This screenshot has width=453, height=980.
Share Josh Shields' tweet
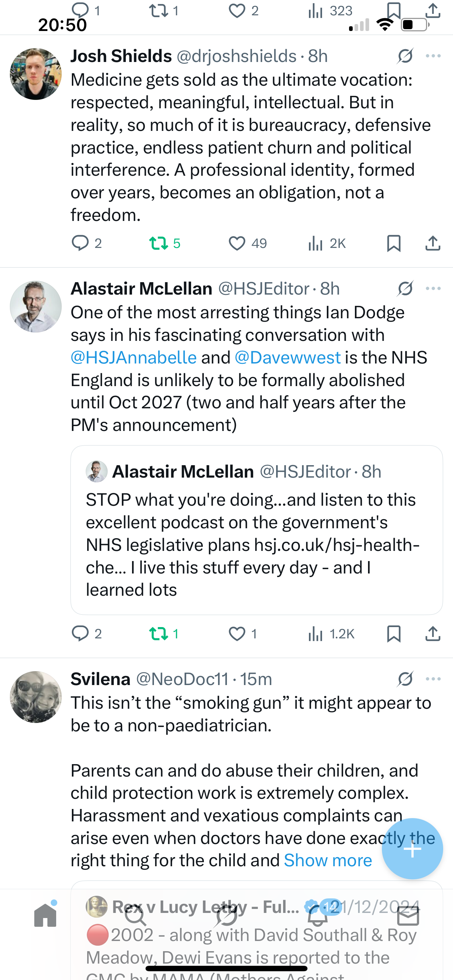(x=433, y=244)
